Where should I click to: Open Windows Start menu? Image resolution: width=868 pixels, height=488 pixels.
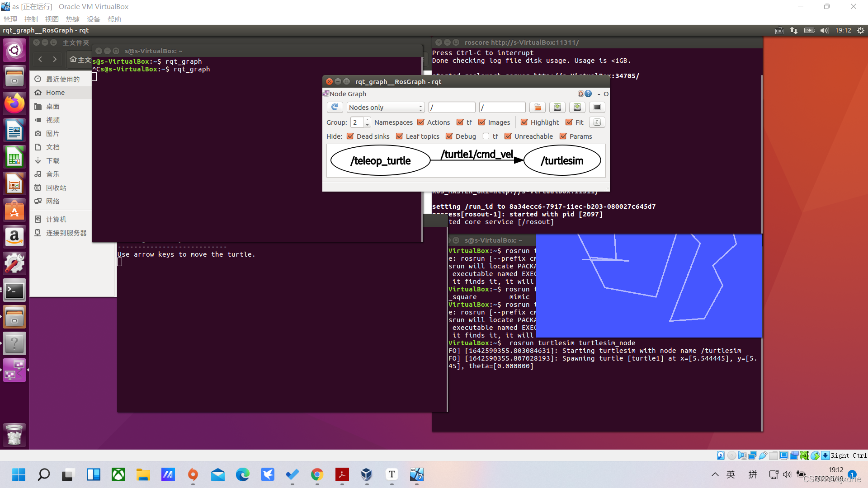coord(19,474)
